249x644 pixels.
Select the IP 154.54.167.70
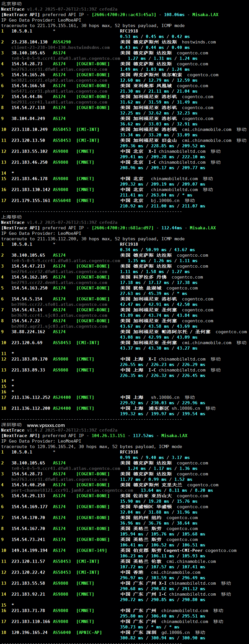28,529
